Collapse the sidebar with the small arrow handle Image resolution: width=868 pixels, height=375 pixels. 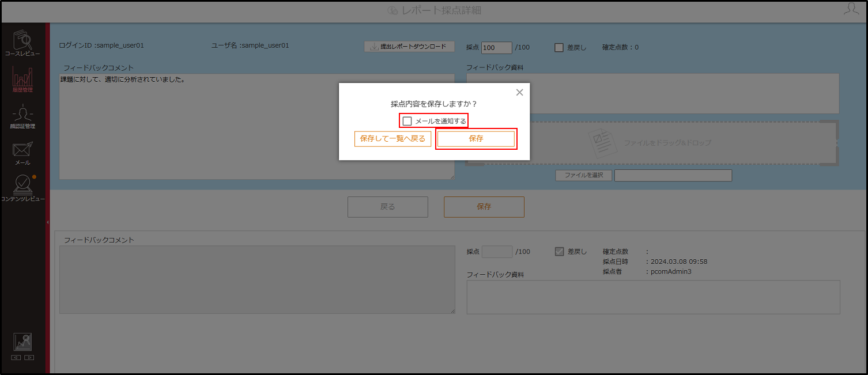pyautogui.click(x=48, y=221)
